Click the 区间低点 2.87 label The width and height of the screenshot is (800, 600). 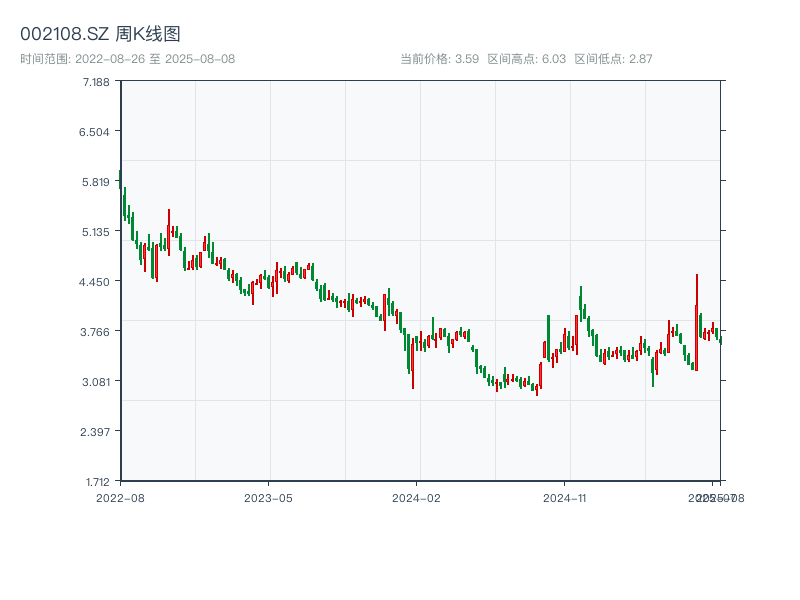click(x=613, y=59)
